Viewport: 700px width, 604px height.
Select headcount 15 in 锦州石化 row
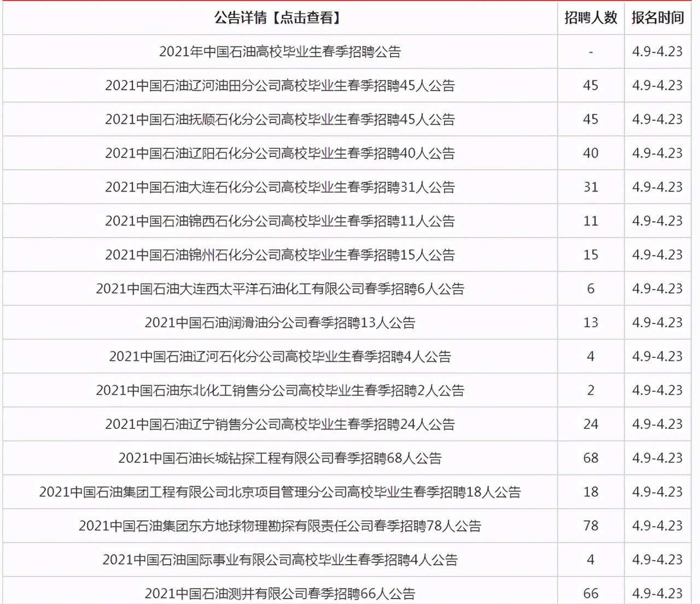coord(591,255)
